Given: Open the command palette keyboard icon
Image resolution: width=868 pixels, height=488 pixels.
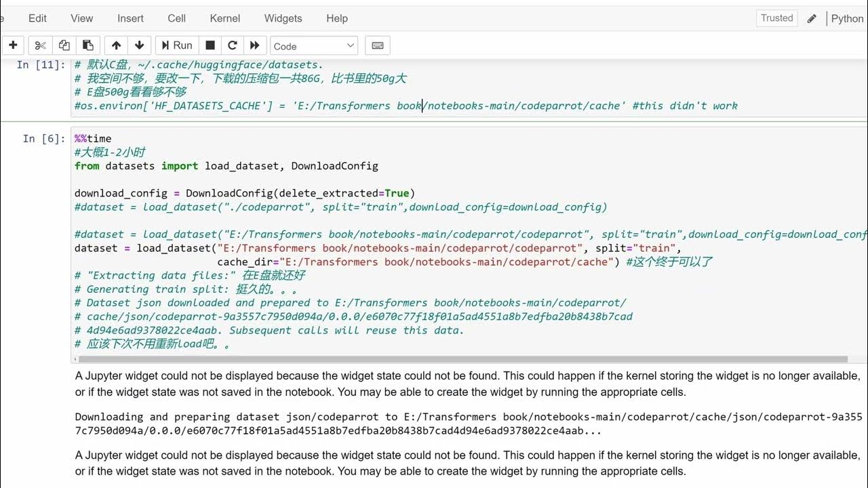Looking at the screenshot, I should [378, 45].
